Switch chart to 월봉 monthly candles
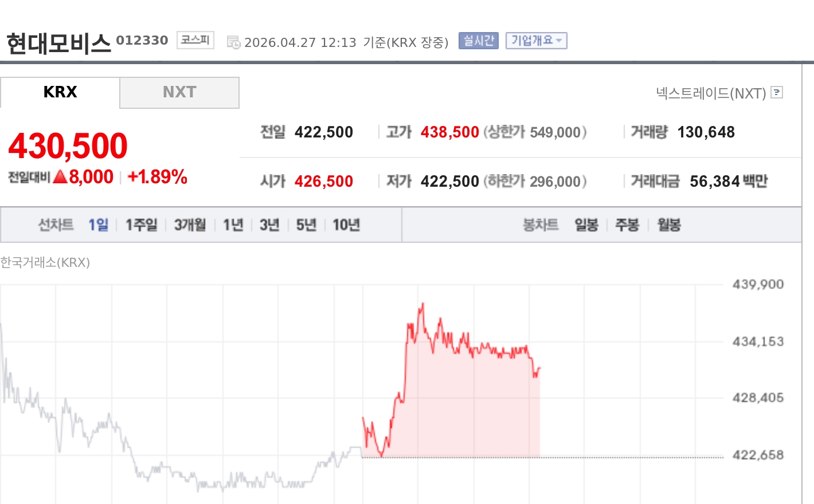The image size is (814, 504). [668, 225]
